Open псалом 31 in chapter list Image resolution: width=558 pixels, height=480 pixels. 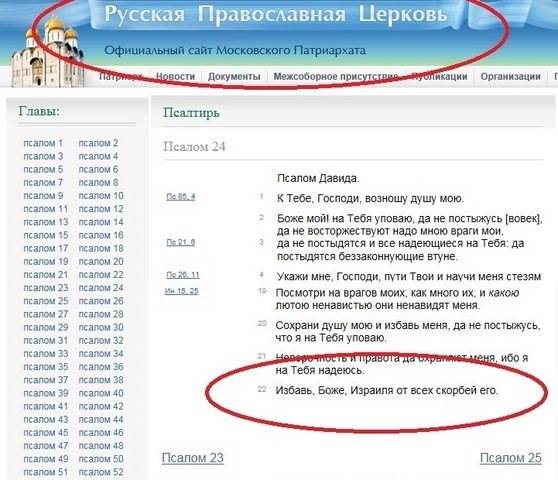[x=46, y=341]
